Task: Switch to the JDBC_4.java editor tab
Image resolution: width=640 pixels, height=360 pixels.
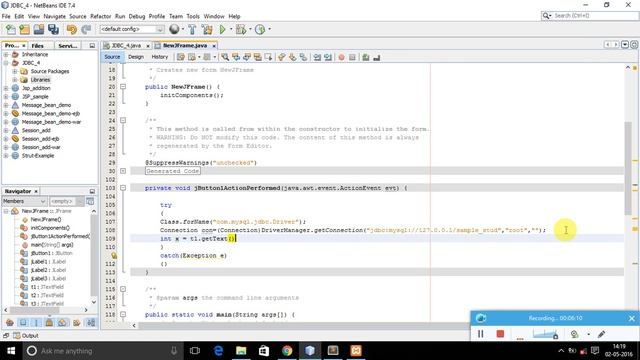Action: (126, 45)
